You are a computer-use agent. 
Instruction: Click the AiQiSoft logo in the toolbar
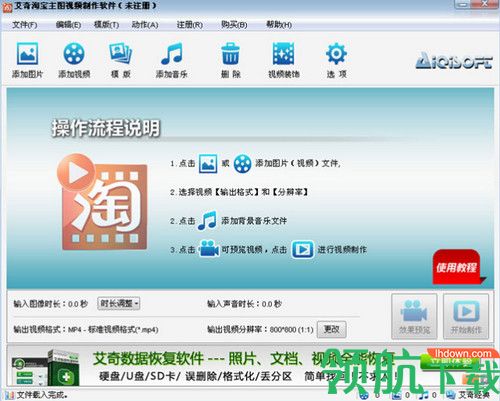click(454, 61)
